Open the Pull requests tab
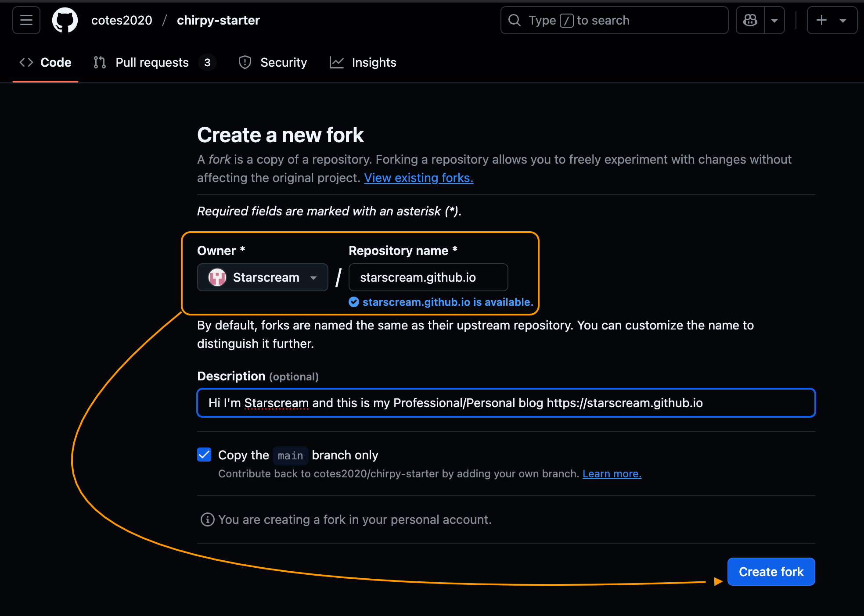 (155, 62)
